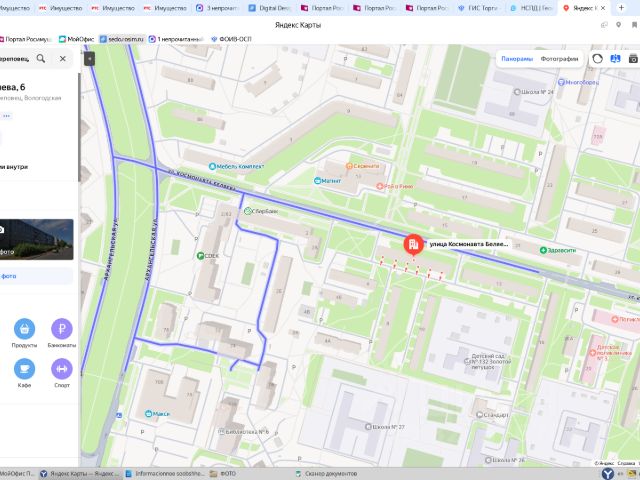
Task: Open the МойОфис bookmark
Action: pyautogui.click(x=77, y=39)
